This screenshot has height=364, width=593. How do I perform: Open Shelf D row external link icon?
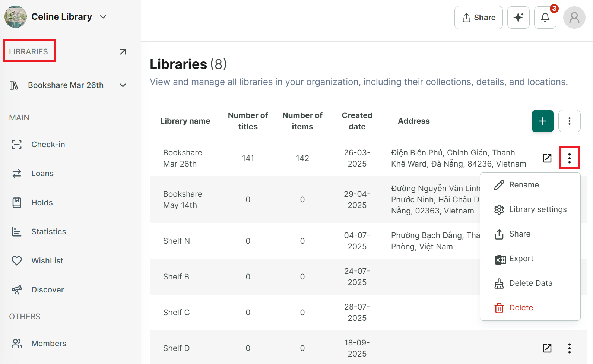(x=547, y=348)
